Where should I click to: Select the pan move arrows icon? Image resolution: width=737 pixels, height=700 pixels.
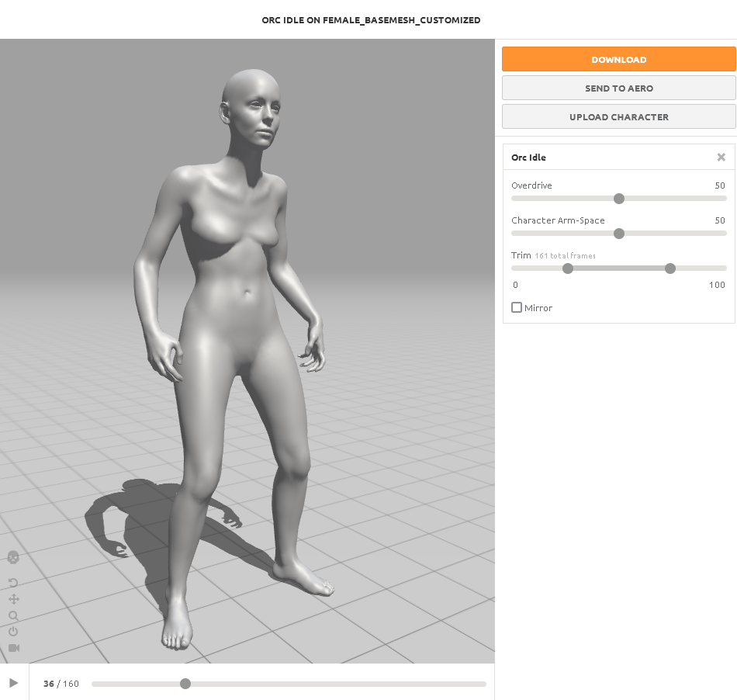tap(13, 599)
